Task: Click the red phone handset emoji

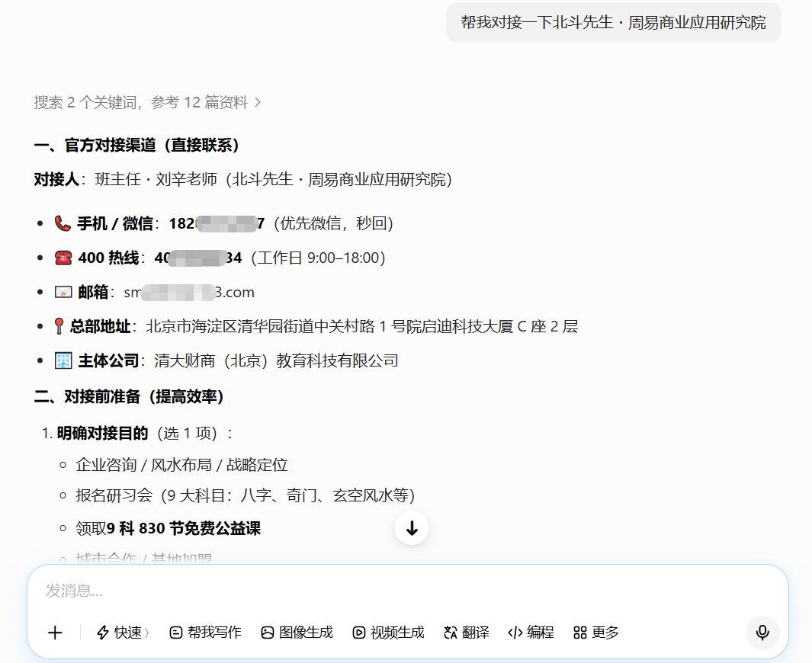Action: pos(63,223)
